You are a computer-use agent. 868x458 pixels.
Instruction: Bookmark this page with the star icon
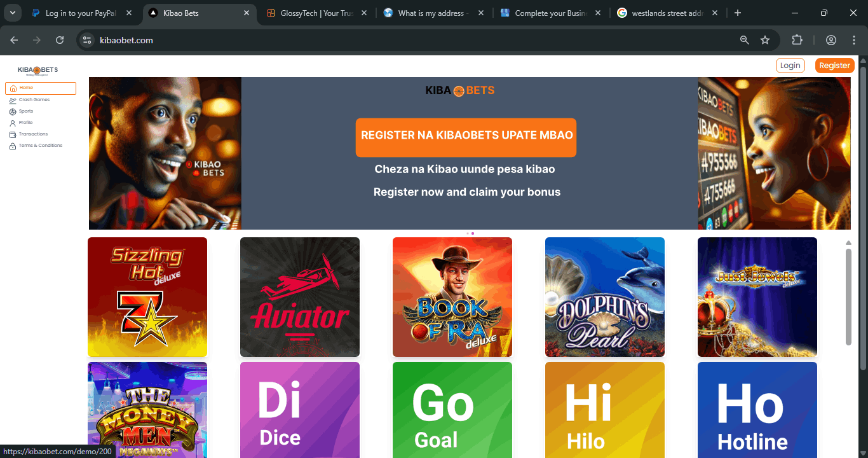[765, 39]
